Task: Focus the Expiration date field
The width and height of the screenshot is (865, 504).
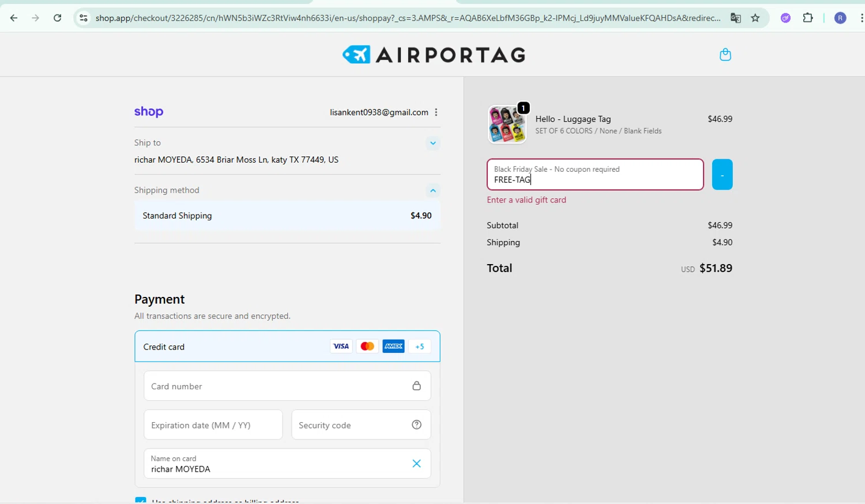Action: click(x=213, y=425)
